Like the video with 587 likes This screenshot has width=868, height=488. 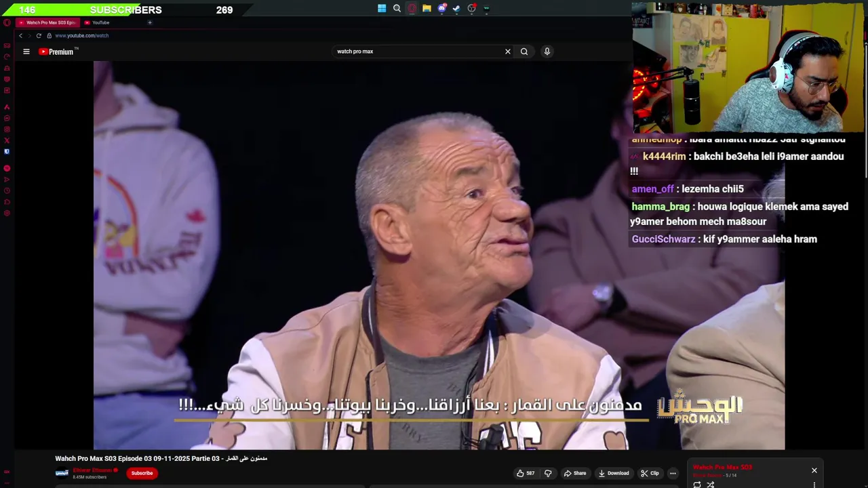point(526,473)
